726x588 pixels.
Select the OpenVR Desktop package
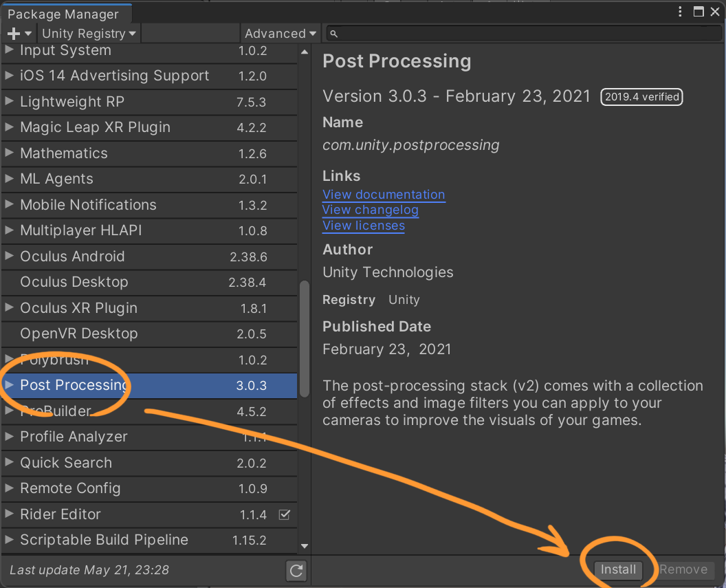[149, 334]
